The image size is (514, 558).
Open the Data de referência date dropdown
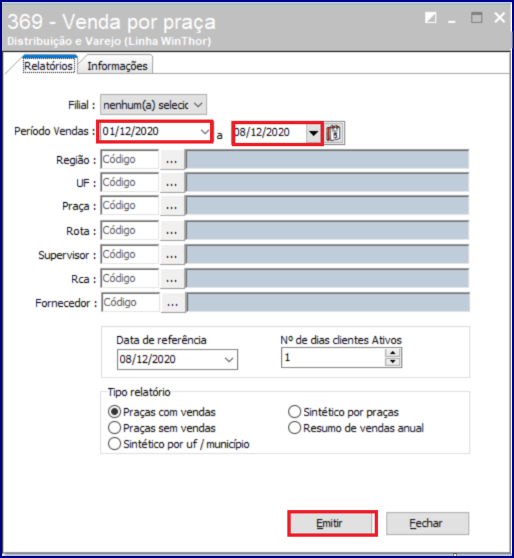(x=229, y=359)
